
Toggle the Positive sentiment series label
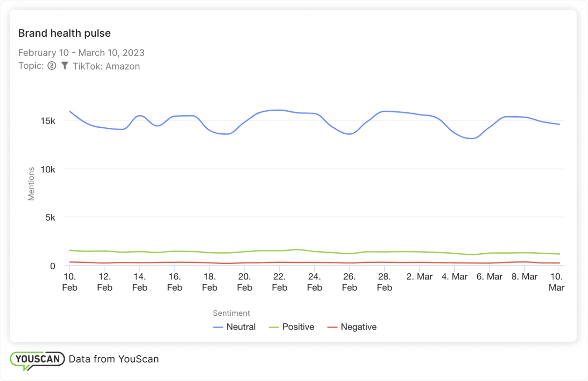pyautogui.click(x=298, y=327)
